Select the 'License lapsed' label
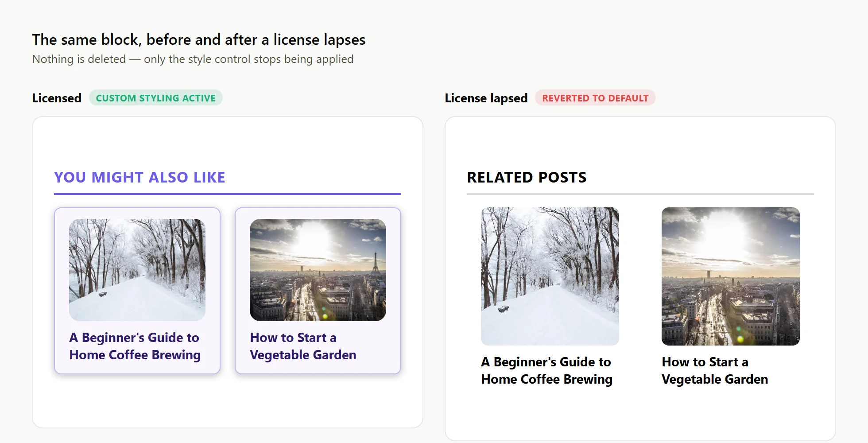Image resolution: width=868 pixels, height=443 pixels. pyautogui.click(x=486, y=98)
